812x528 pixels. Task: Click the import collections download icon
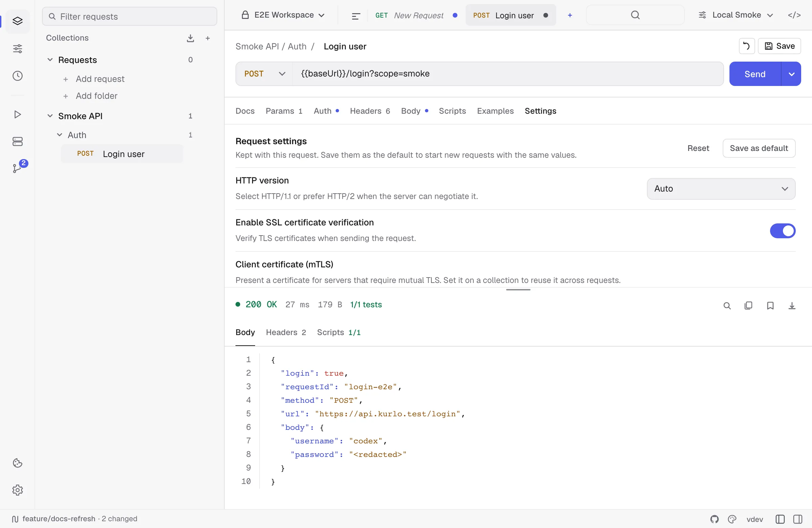click(x=190, y=38)
